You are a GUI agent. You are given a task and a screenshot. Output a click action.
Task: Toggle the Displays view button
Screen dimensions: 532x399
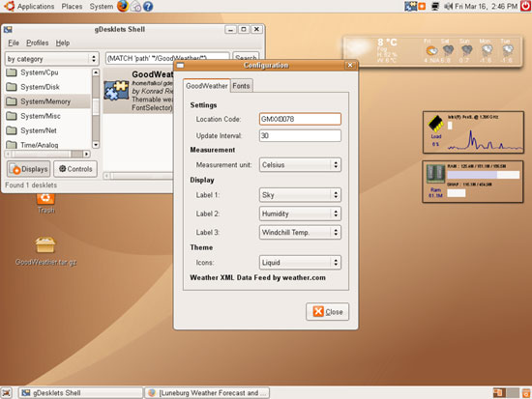click(29, 169)
